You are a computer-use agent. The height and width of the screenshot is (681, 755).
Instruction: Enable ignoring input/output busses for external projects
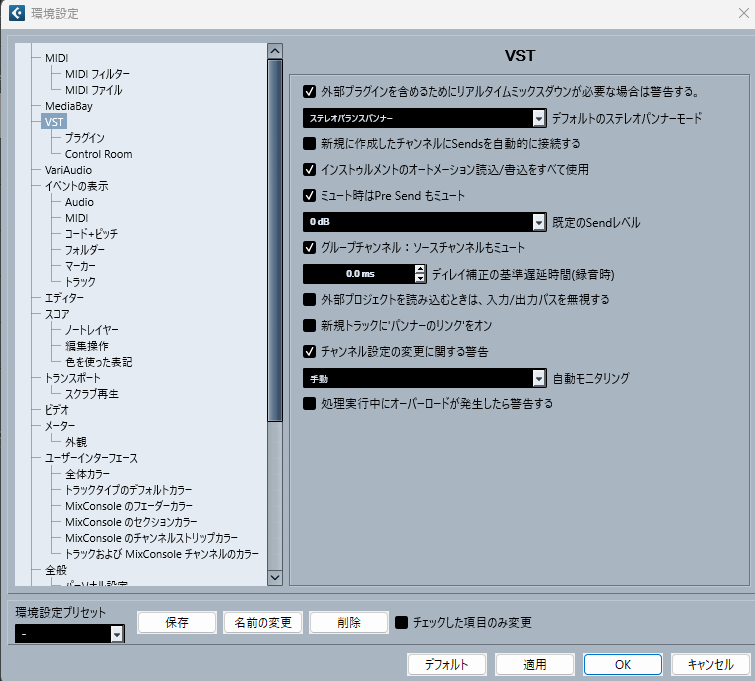pyautogui.click(x=310, y=300)
